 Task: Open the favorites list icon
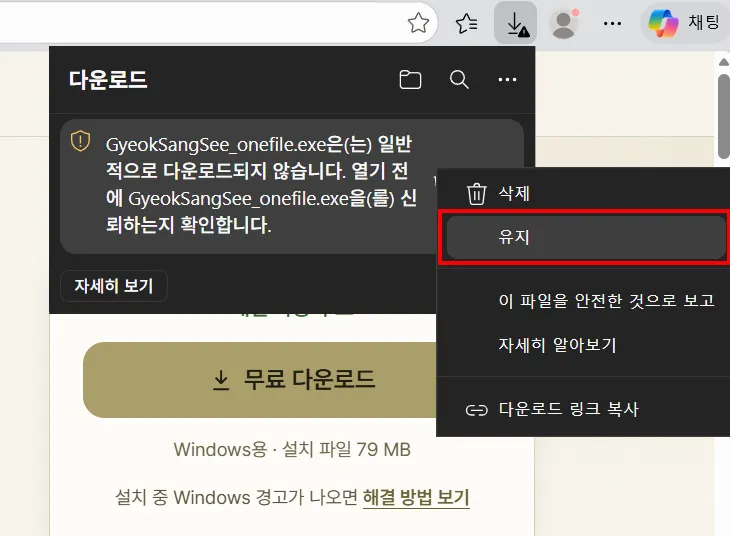466,23
